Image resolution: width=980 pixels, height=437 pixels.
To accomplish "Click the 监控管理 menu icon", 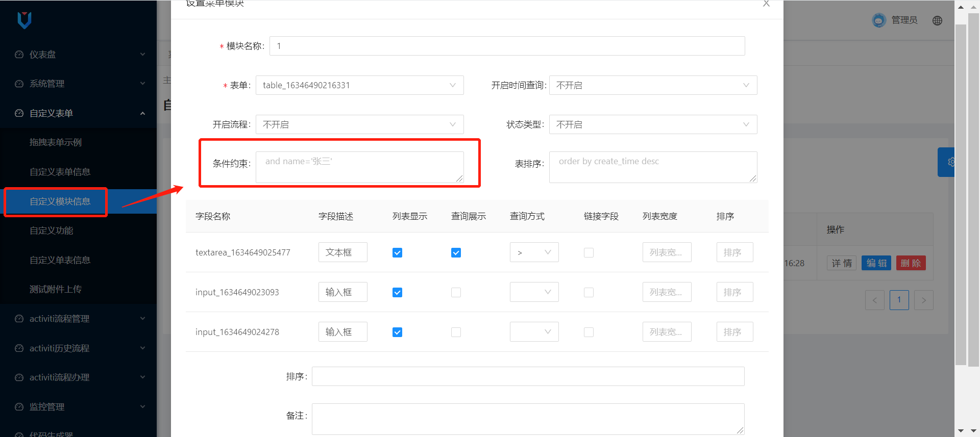I will (x=19, y=407).
